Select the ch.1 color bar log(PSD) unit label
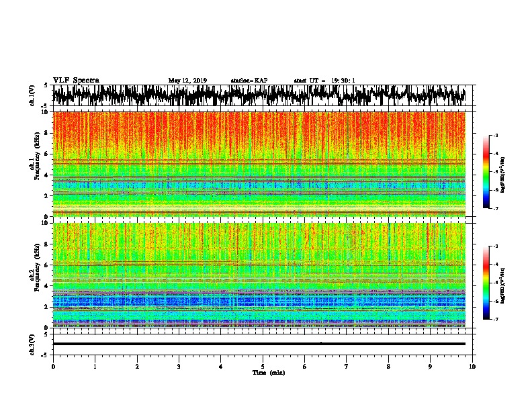Image resolution: width=532 pixels, height=411 pixels. click(x=503, y=175)
